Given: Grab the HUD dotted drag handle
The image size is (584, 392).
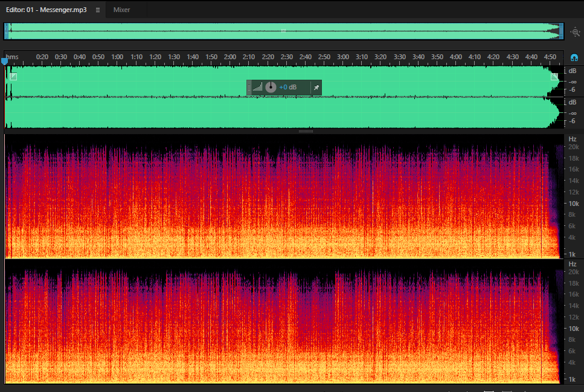Looking at the screenshot, I should [249, 88].
